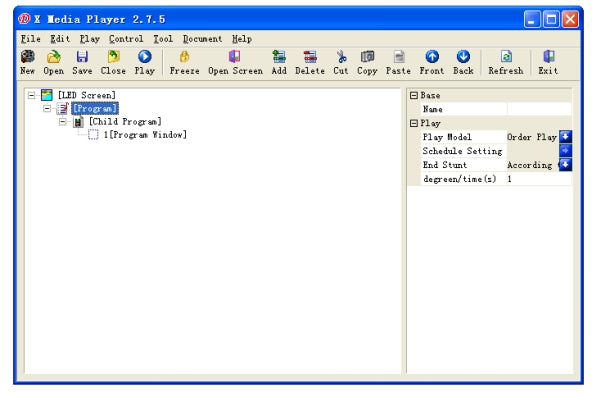This screenshot has width=600, height=397.
Task: Click the Freeze toolbar icon
Action: click(x=184, y=57)
